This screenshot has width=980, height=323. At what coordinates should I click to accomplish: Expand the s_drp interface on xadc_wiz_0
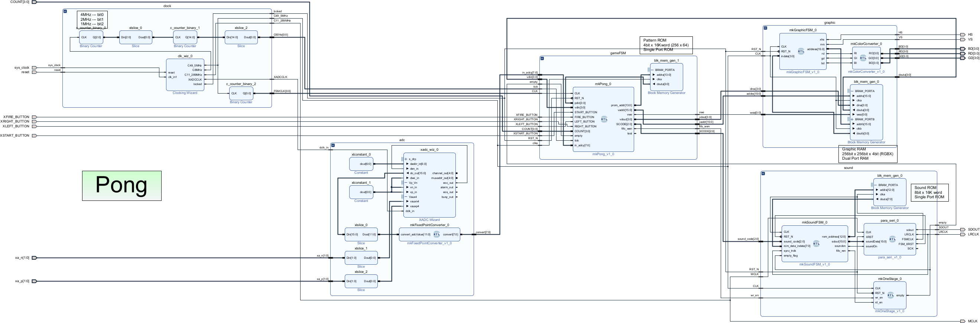[x=406, y=159]
